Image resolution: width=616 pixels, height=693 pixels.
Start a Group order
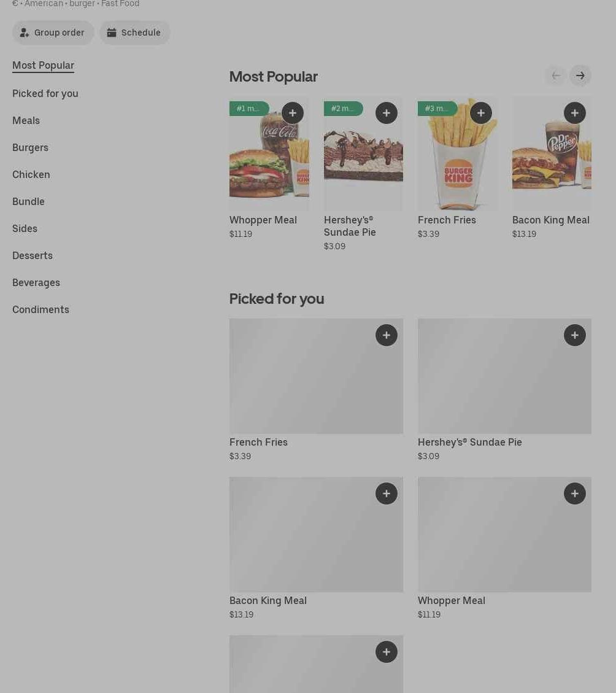(x=53, y=33)
